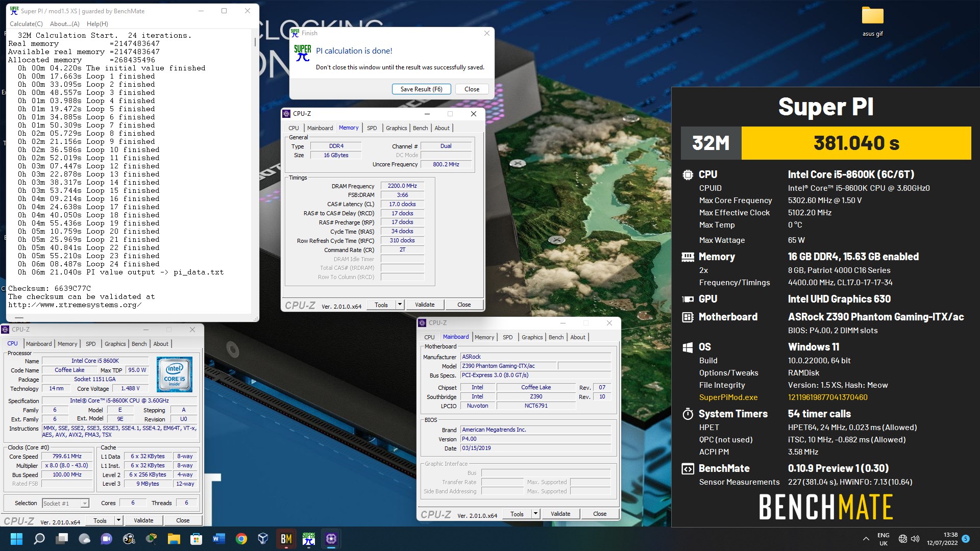This screenshot has height=551, width=980.
Task: Click Close in the Finish dialog
Action: (x=472, y=89)
